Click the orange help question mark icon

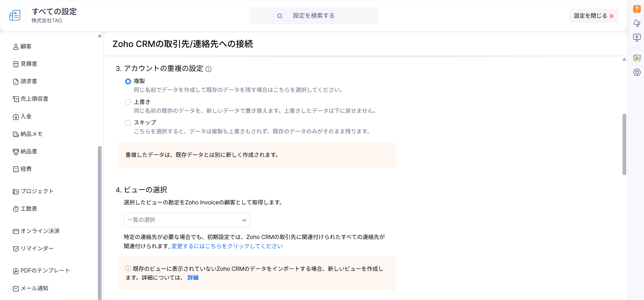pyautogui.click(x=637, y=9)
